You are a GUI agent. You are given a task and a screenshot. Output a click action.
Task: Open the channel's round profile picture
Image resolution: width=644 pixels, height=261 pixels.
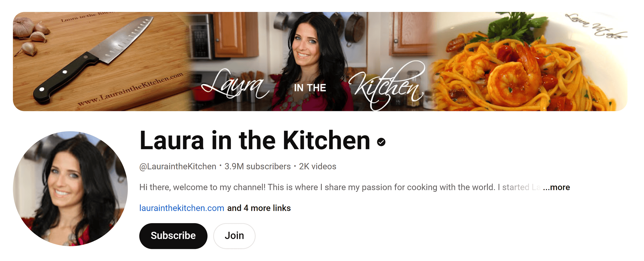pyautogui.click(x=70, y=189)
